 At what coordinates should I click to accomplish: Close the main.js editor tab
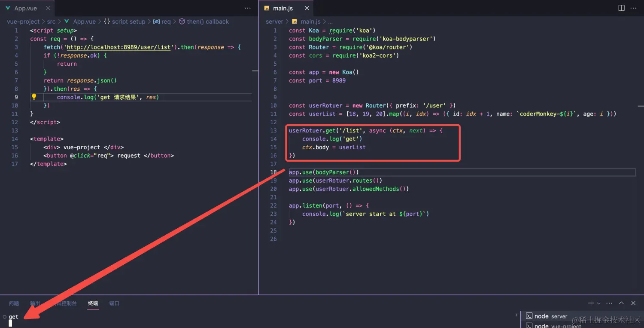(307, 8)
